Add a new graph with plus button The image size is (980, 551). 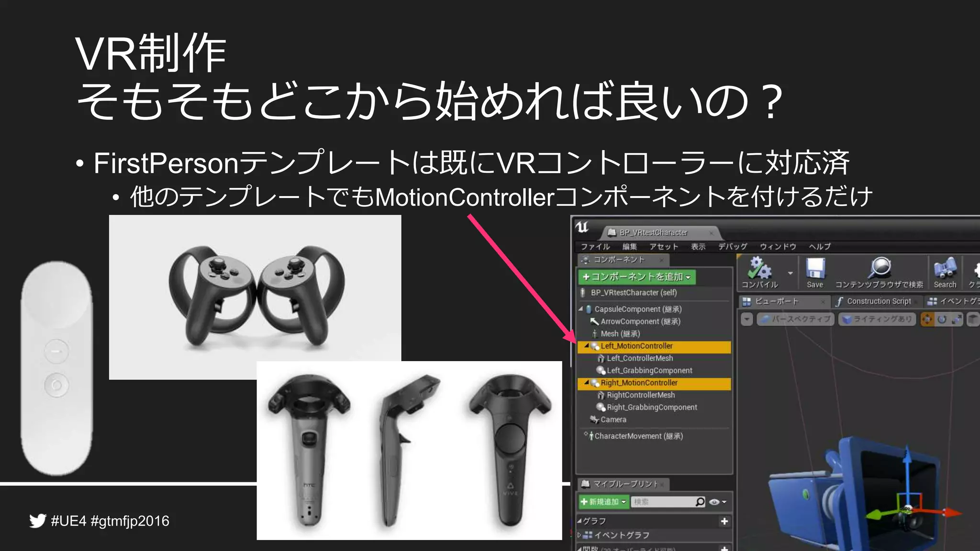tap(724, 521)
